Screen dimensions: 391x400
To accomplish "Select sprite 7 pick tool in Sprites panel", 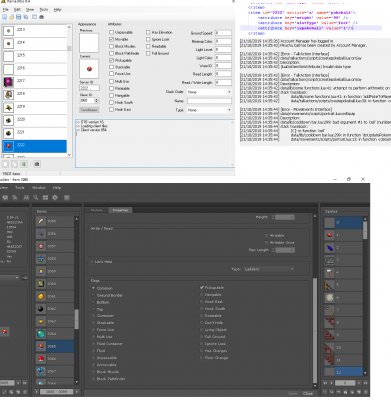I will (343, 310).
